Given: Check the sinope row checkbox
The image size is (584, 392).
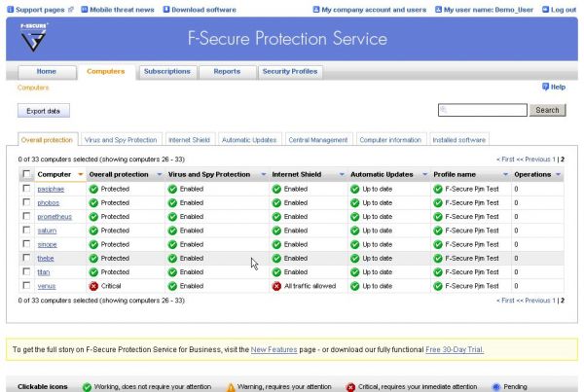Looking at the screenshot, I should tap(26, 244).
